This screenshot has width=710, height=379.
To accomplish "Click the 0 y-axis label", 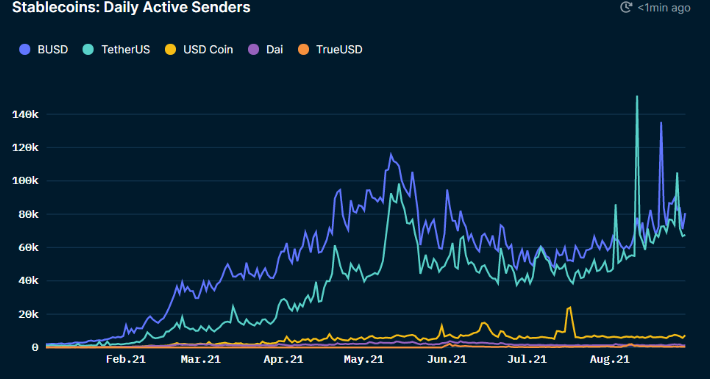I will pos(34,347).
